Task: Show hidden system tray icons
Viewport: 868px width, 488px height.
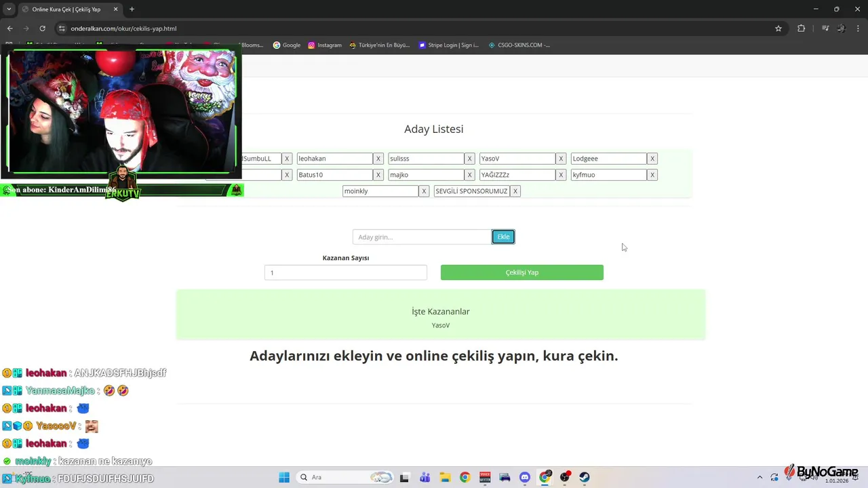Action: 759,477
